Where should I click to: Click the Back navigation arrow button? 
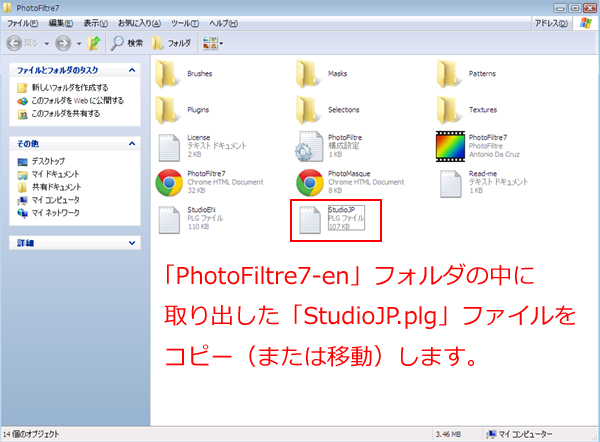click(x=15, y=43)
